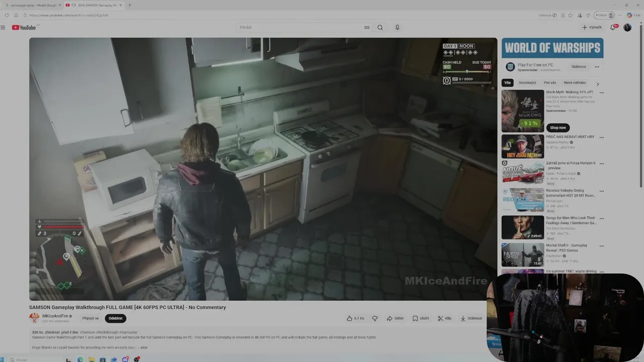Open options for Recenze hokejky Oxdog video
This screenshot has height=362, width=644.
point(601,191)
